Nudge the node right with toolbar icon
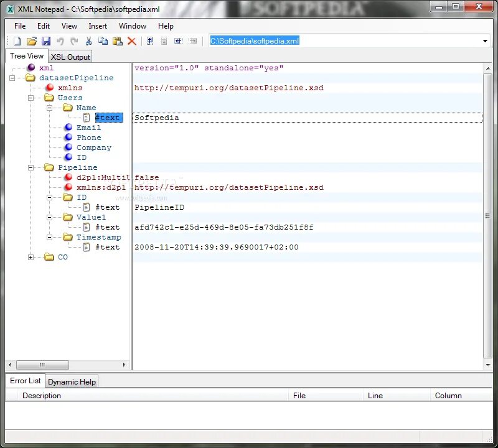 [193, 41]
